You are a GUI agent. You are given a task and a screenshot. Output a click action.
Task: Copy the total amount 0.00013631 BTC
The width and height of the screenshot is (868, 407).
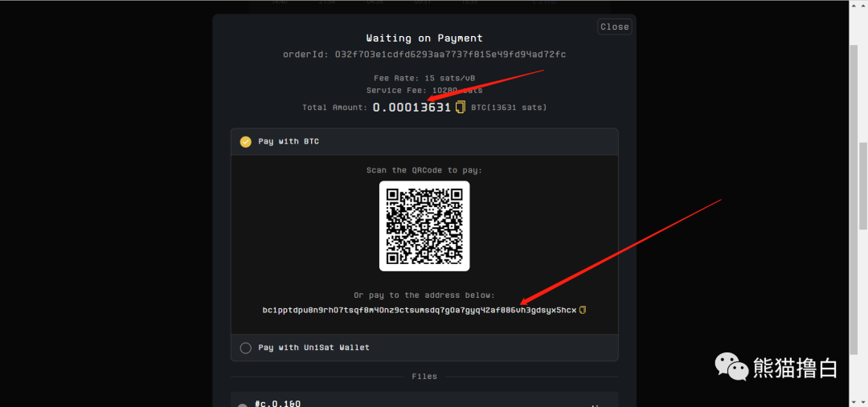[460, 108]
